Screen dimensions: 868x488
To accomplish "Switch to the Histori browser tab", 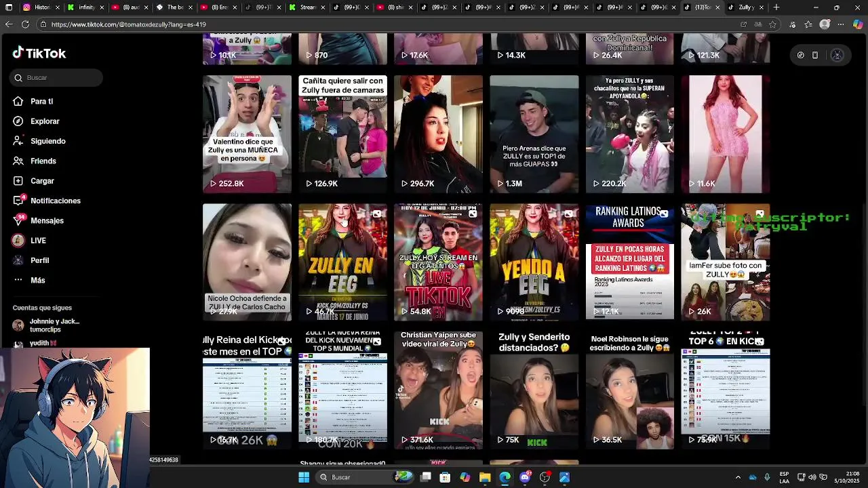I will pyautogui.click(x=40, y=7).
